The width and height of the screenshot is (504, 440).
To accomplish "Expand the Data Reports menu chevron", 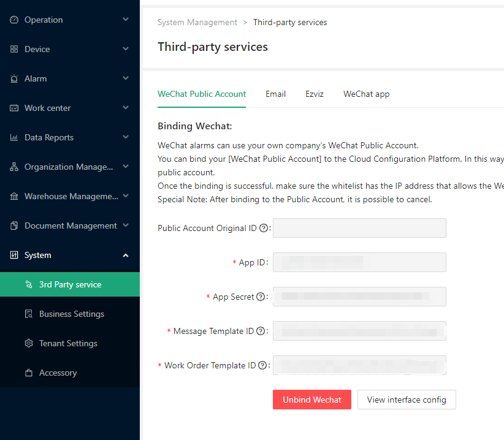I will pos(126,137).
